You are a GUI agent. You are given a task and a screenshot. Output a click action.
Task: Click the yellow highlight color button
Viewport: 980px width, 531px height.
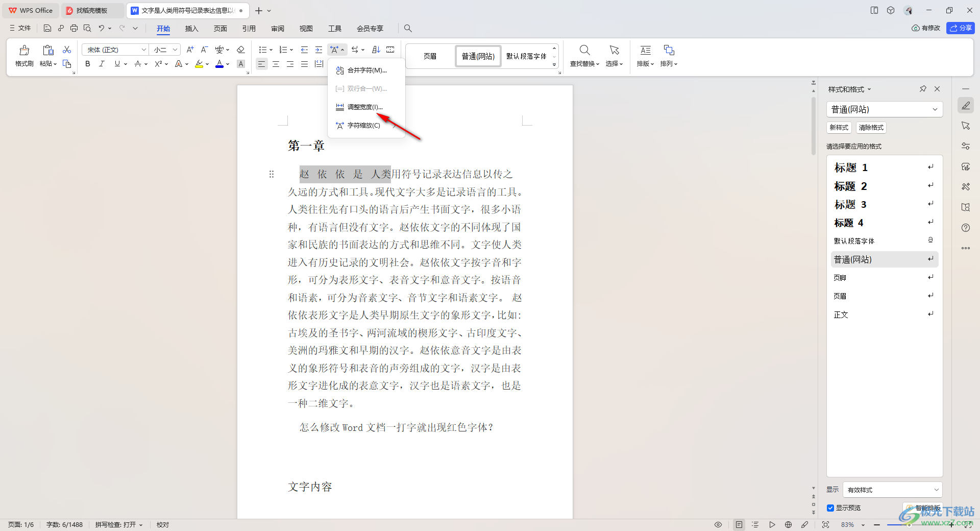click(199, 64)
